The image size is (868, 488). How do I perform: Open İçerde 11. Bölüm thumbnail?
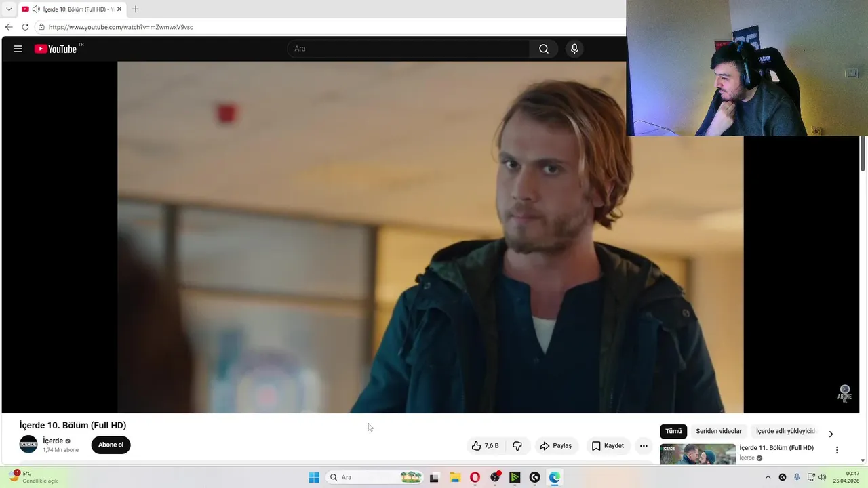point(698,454)
